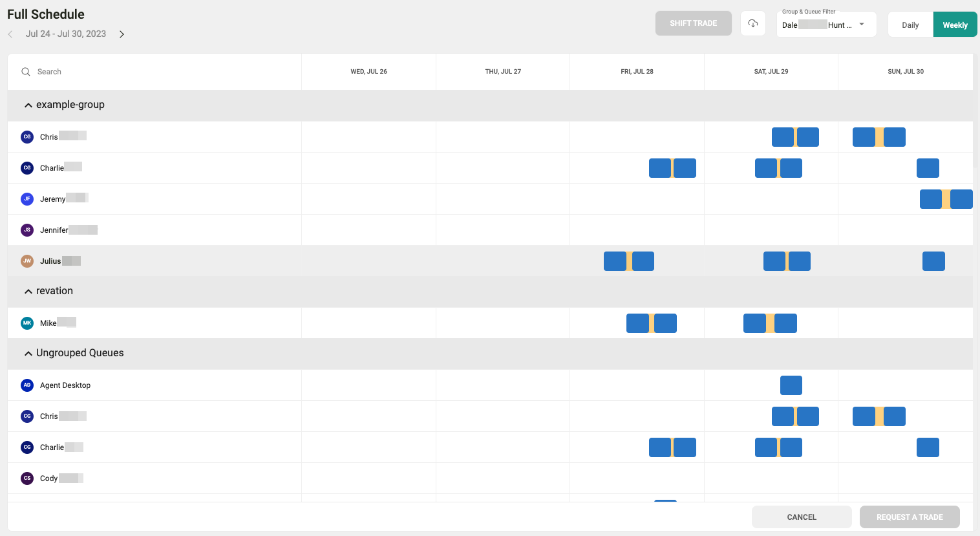Viewport: 980px width, 536px height.
Task: Click the Request a Trade button
Action: pyautogui.click(x=910, y=517)
